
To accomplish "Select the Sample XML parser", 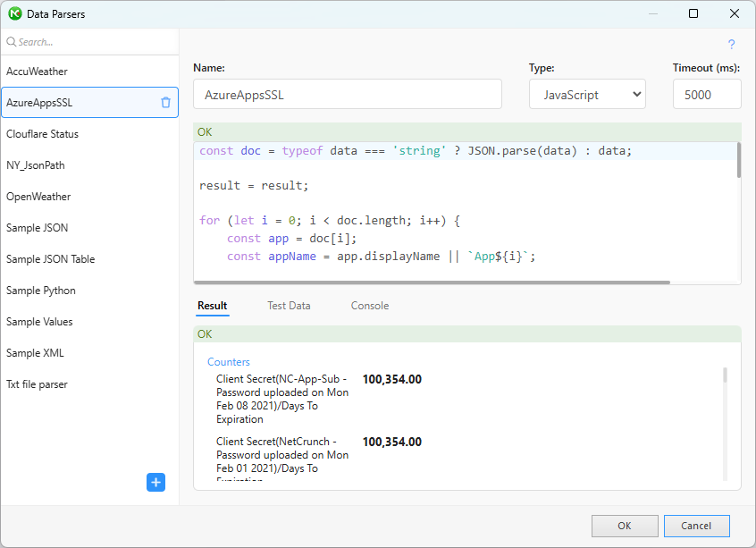I will coord(89,353).
